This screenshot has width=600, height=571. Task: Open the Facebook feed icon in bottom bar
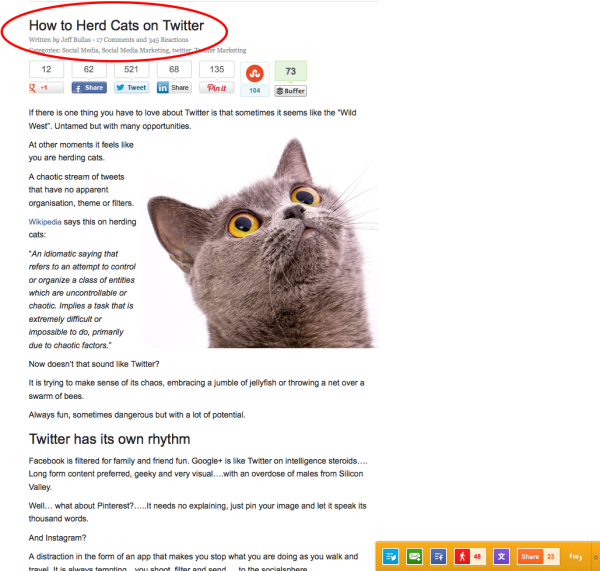pos(439,556)
